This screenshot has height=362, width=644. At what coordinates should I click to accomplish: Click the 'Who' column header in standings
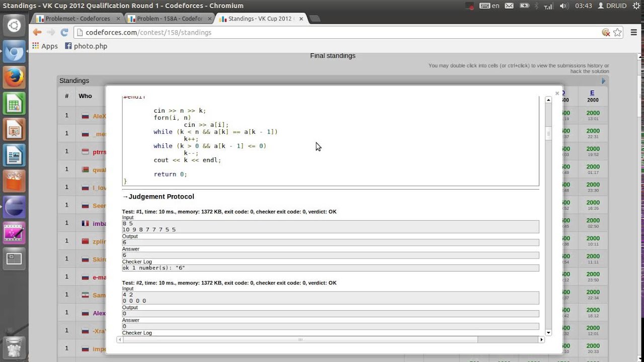coord(85,96)
